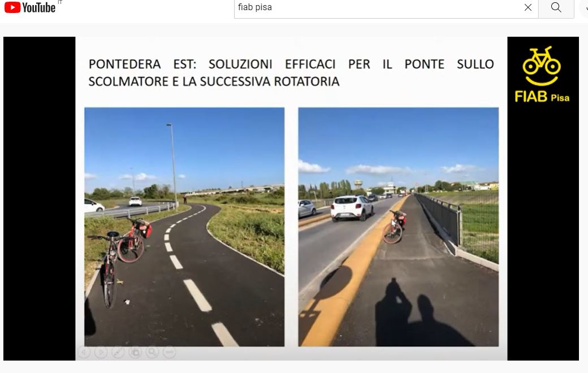Open the slideshow more options ellipsis
Viewport: 588px width, 373px height.
(169, 352)
